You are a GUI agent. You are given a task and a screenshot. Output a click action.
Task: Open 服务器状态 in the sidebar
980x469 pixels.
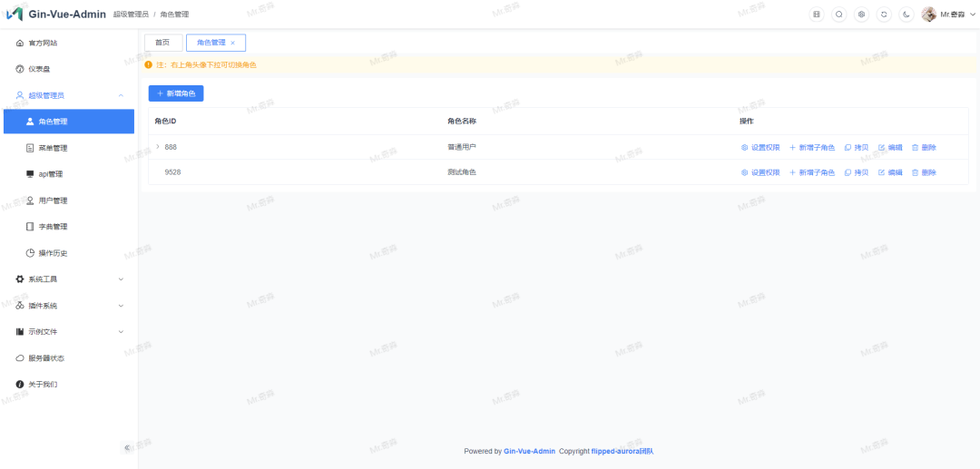(69, 357)
